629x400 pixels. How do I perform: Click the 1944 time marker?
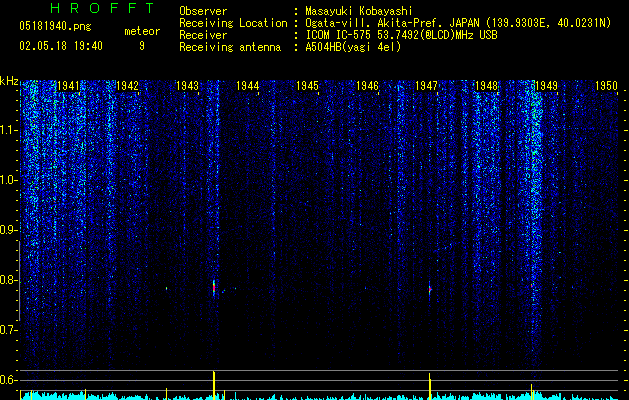click(248, 85)
